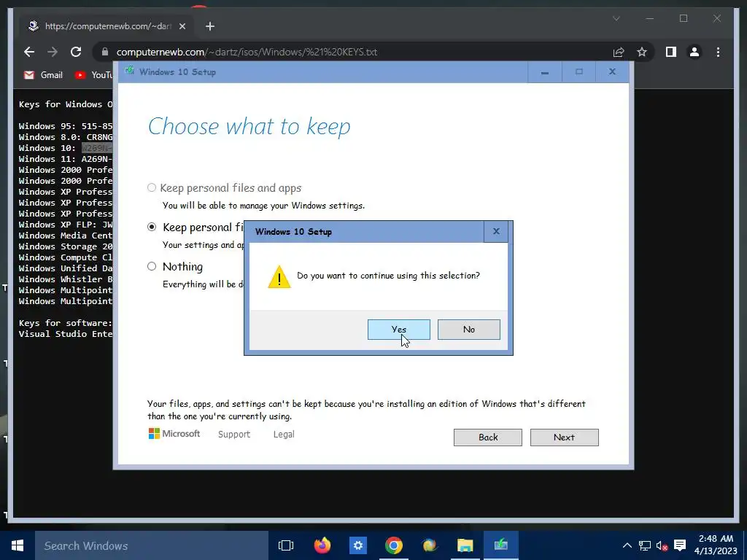This screenshot has width=747, height=560.
Task: Open the Windows Start menu
Action: (x=18, y=545)
